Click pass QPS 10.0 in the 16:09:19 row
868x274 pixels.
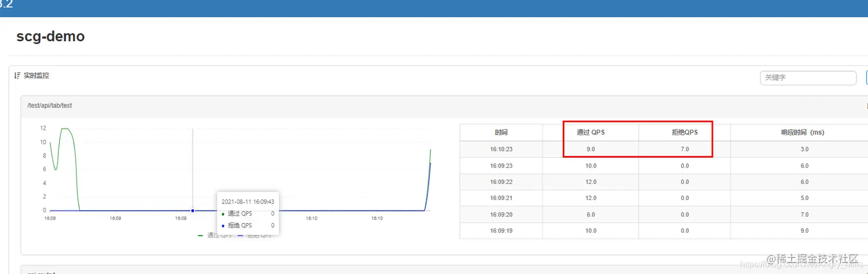point(591,231)
